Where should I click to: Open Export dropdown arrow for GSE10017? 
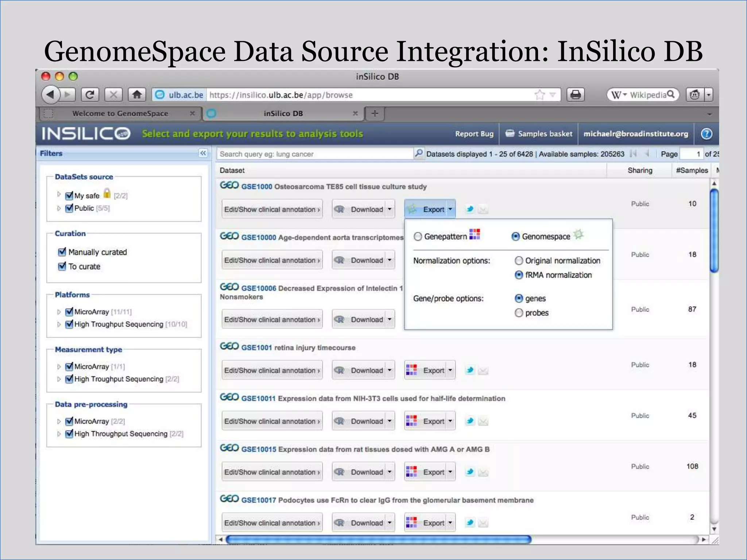450,523
